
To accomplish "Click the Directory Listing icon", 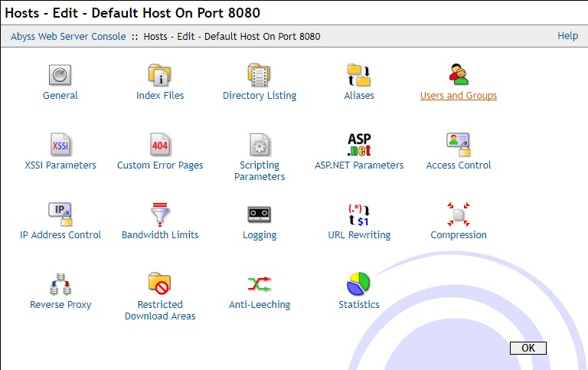I will coord(259,75).
